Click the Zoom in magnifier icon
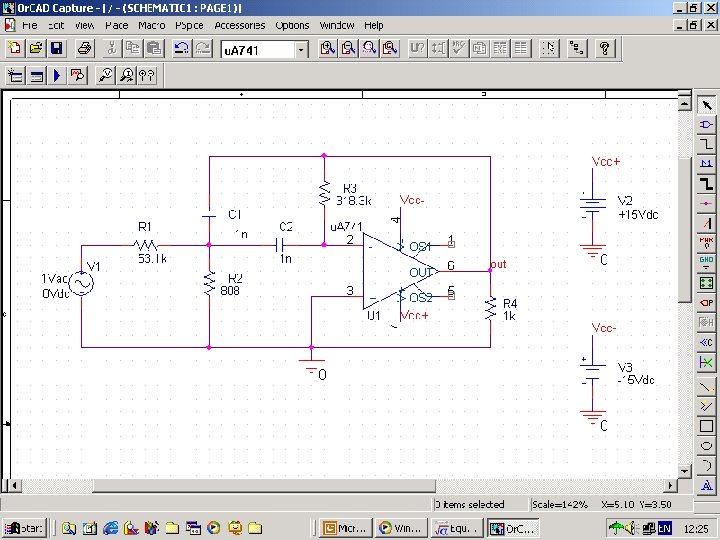720x540 pixels. pos(327,48)
